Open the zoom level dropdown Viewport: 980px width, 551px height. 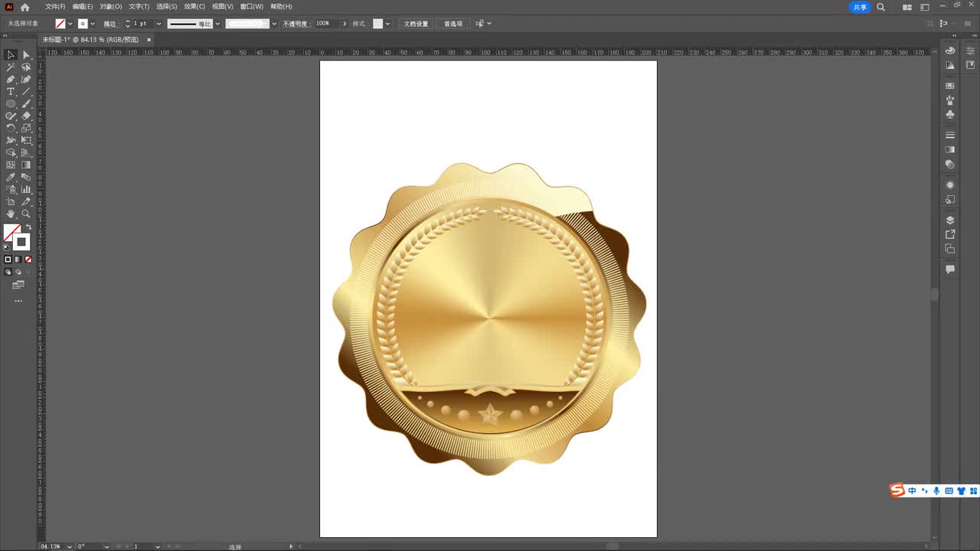(x=70, y=546)
